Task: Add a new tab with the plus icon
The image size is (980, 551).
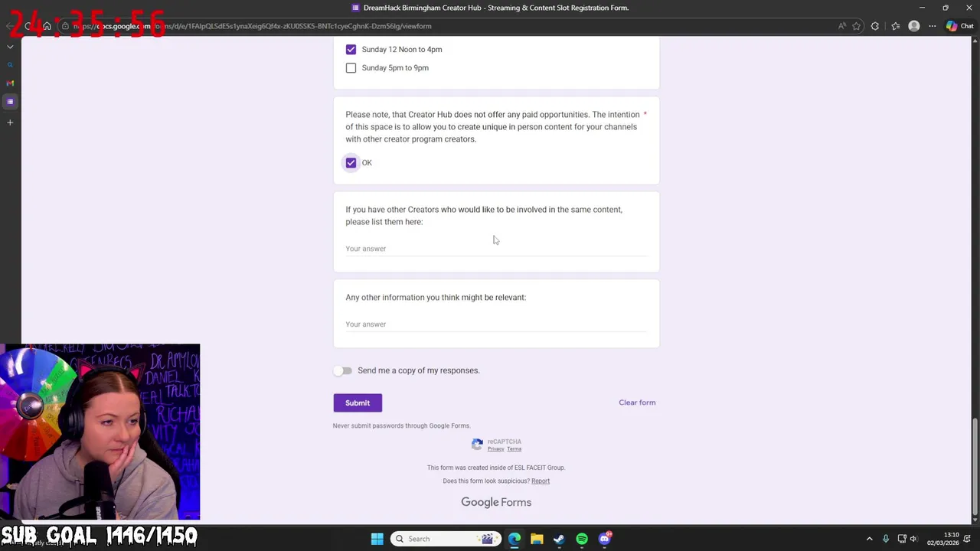Action: coord(10,122)
